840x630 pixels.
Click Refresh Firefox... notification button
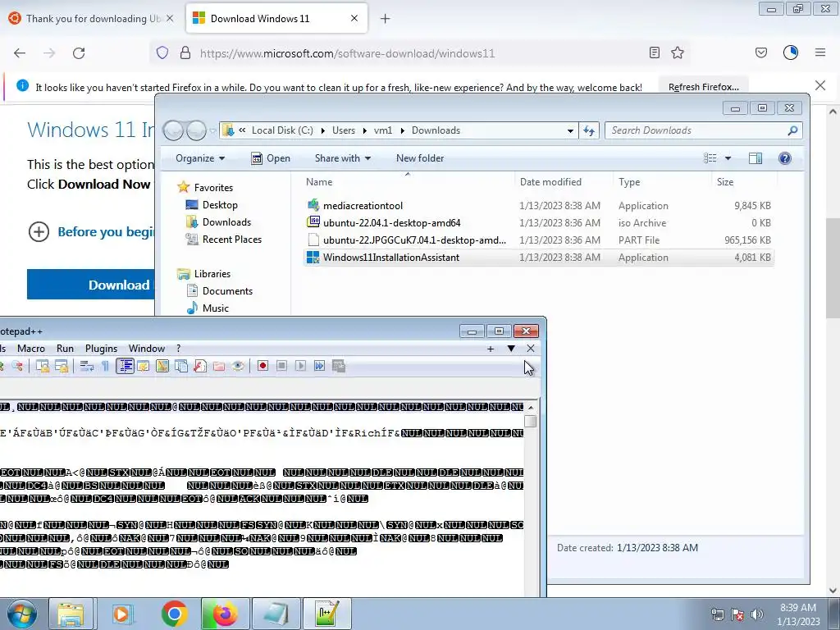tap(703, 87)
